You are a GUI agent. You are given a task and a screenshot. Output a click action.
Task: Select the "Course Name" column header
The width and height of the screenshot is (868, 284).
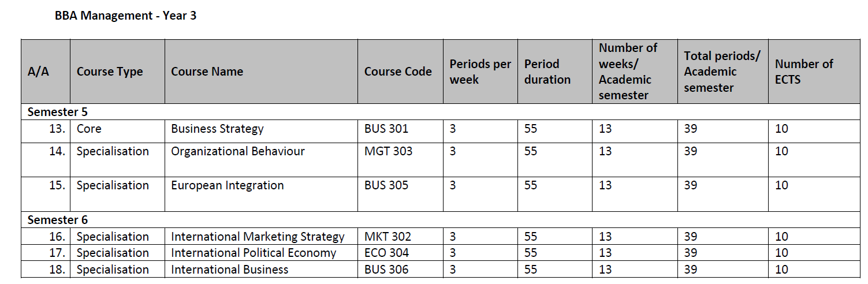[x=207, y=72]
